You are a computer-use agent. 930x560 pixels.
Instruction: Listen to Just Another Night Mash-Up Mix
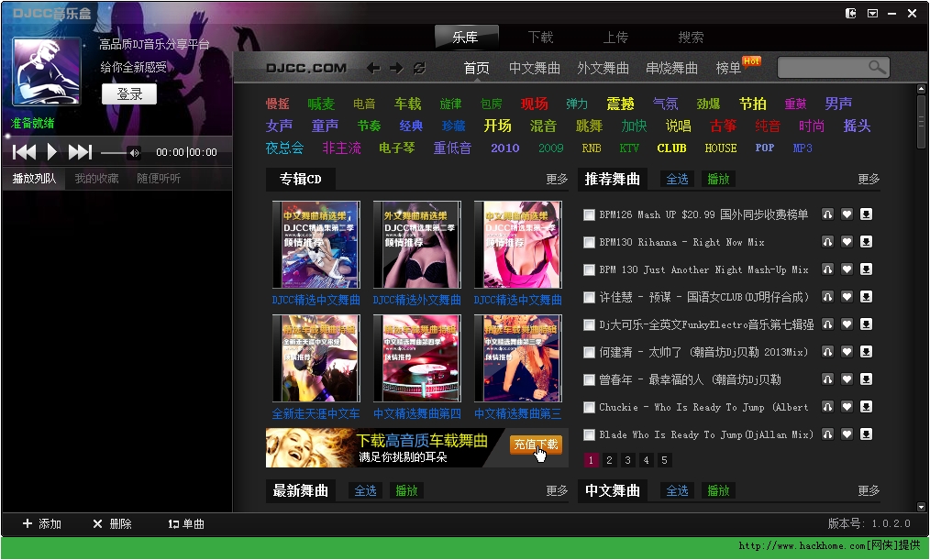tap(827, 269)
